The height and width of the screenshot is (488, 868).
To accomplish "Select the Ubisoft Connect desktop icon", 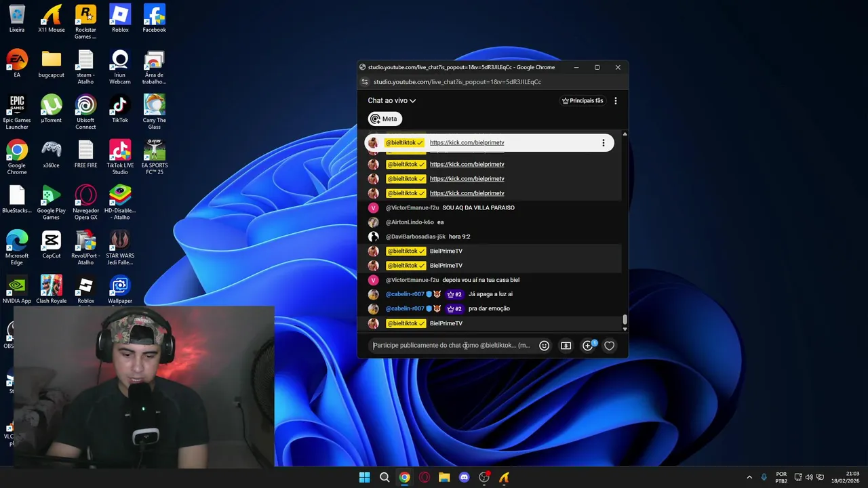I will pos(85,113).
